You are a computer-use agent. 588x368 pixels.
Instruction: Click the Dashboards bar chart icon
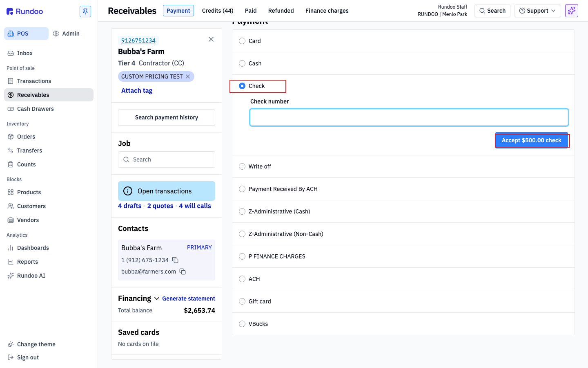tap(11, 248)
